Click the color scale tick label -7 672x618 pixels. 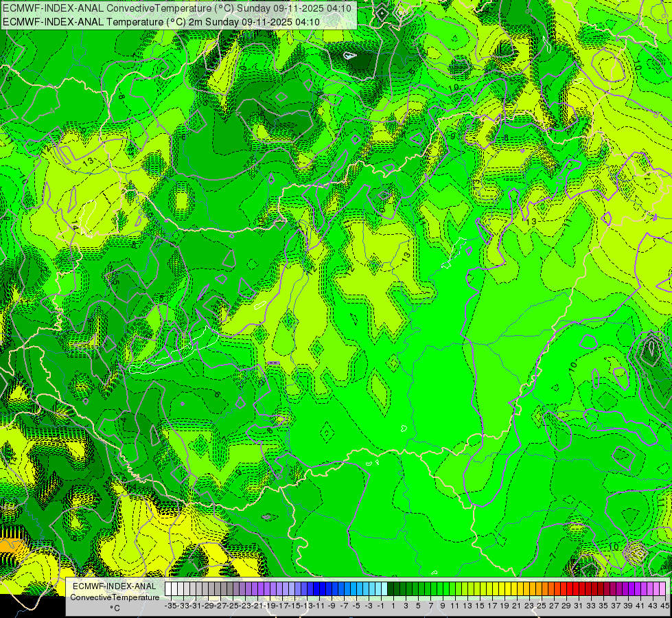pos(345,606)
